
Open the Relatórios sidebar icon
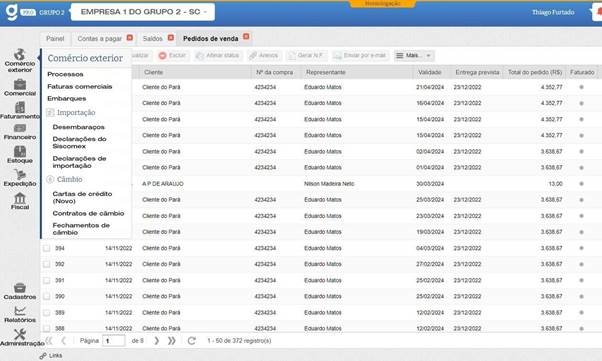(x=20, y=314)
